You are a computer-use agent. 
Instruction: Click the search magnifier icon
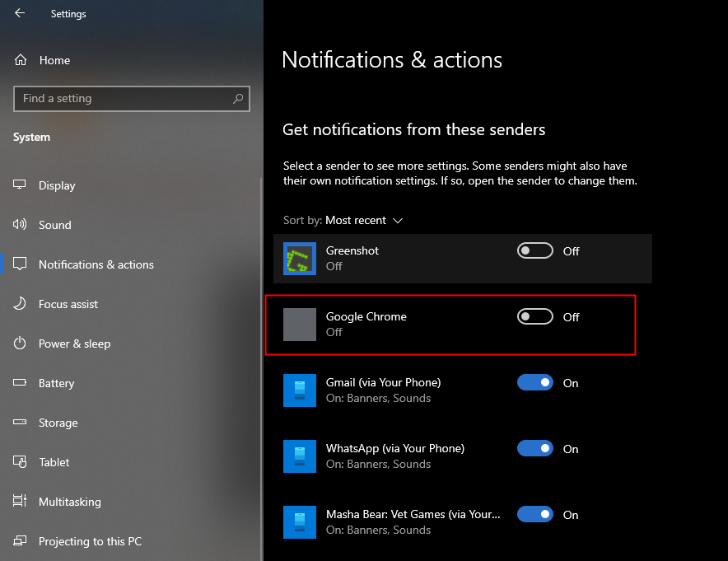coord(238,99)
